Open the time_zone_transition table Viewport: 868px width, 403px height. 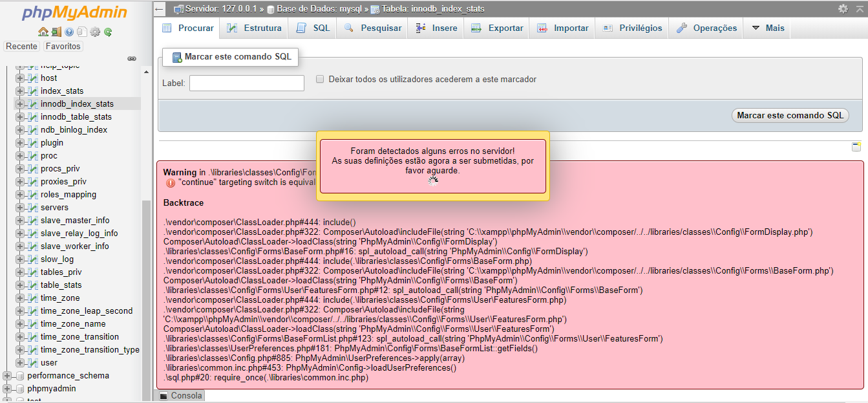pos(79,336)
